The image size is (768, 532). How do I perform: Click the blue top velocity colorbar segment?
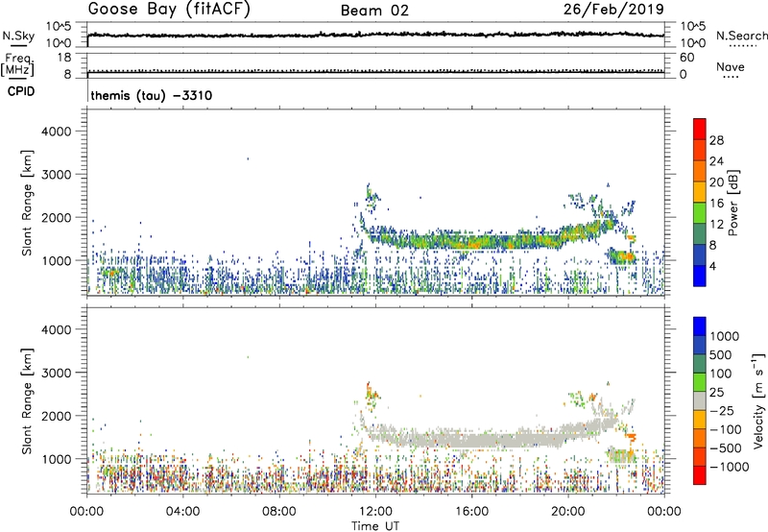pos(700,326)
